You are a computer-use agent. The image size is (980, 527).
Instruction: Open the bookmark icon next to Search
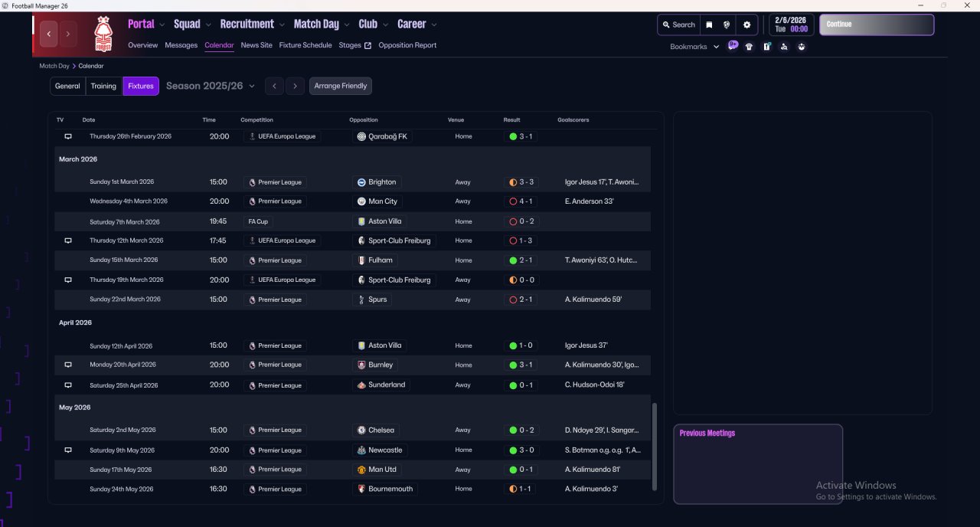click(x=709, y=25)
